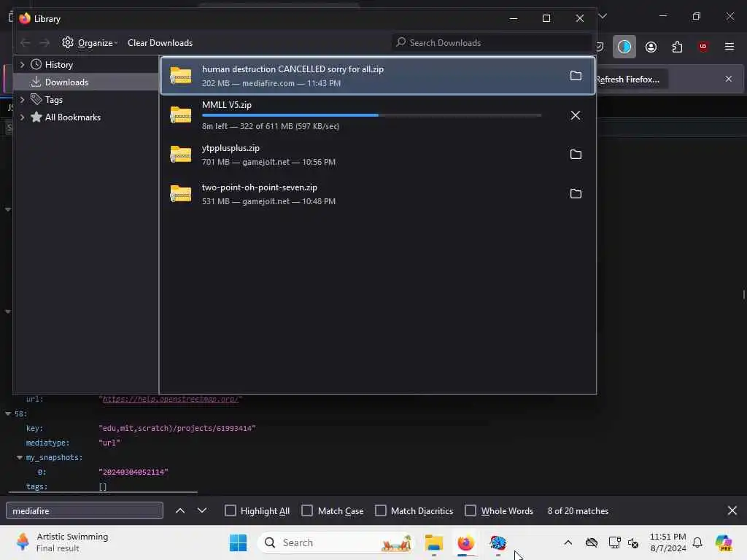Toggle Highlight All checkbox in find bar
Screen dimensions: 747x560
[x=230, y=510]
